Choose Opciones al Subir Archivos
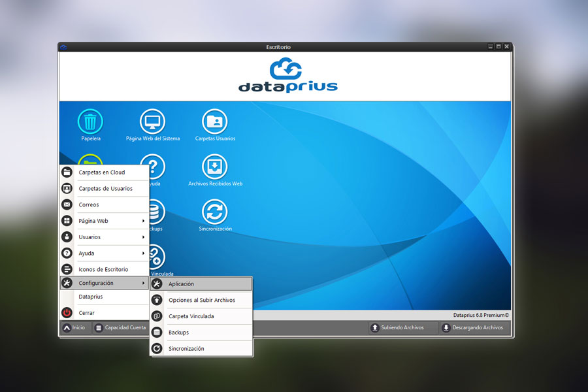This screenshot has width=588, height=392. tap(201, 300)
